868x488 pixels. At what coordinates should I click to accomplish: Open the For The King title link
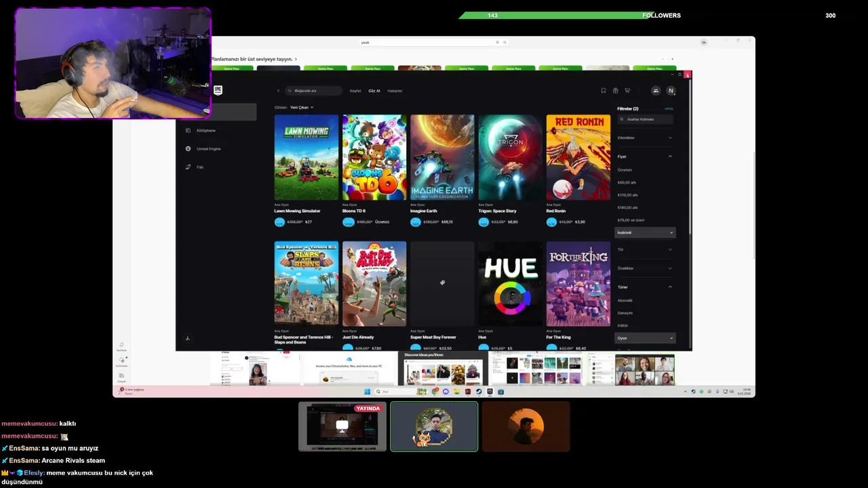pos(558,337)
